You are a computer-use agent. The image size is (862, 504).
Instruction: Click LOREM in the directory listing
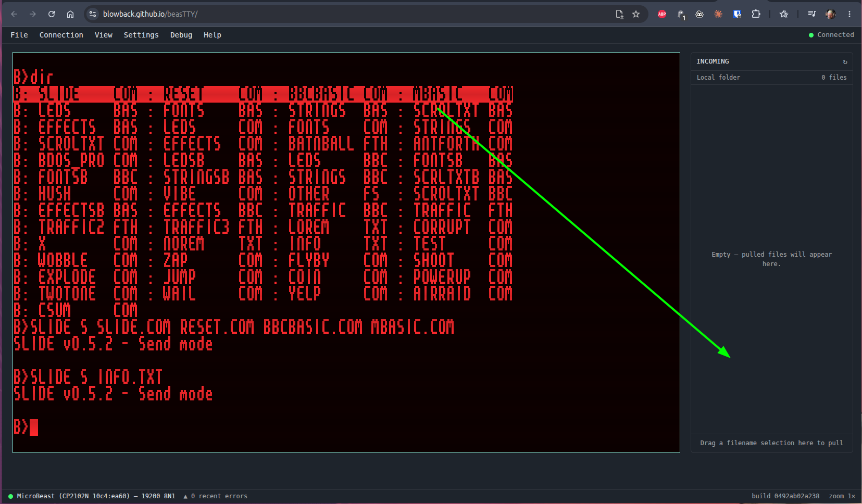[309, 227]
